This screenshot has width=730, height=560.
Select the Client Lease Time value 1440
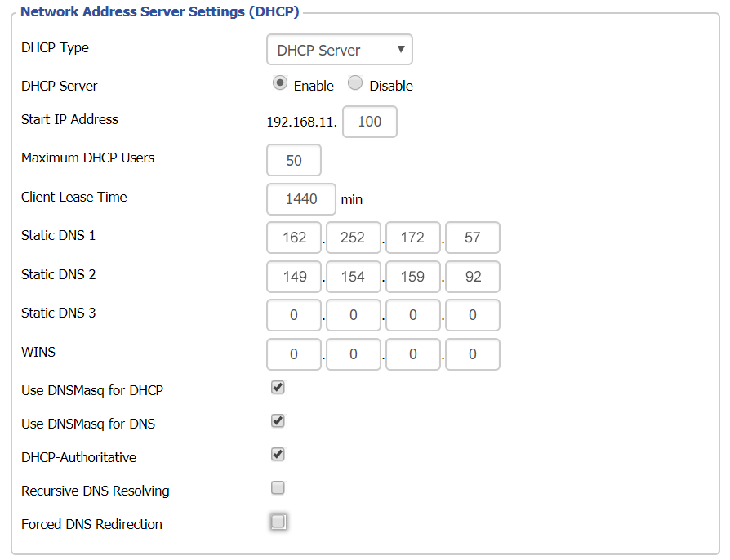point(300,198)
